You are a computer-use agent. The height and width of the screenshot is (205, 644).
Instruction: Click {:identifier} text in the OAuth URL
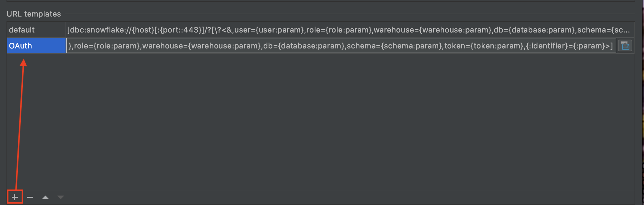click(547, 46)
